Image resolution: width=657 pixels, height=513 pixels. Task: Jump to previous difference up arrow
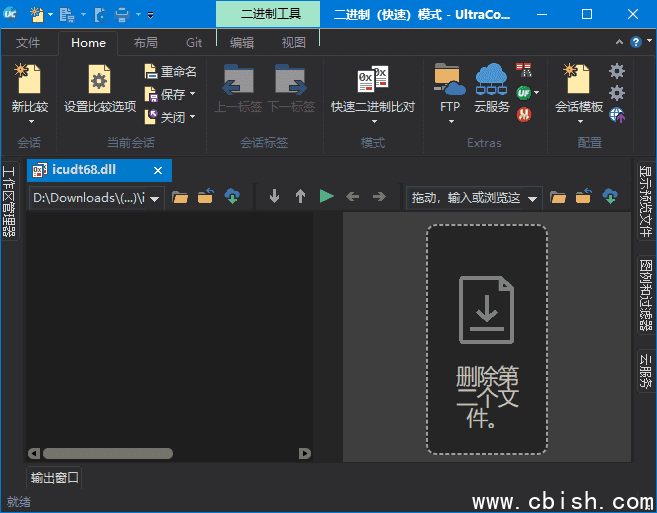pyautogui.click(x=300, y=197)
